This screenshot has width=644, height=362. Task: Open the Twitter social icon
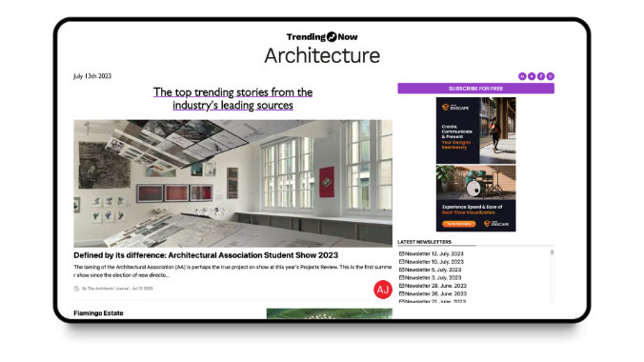532,76
